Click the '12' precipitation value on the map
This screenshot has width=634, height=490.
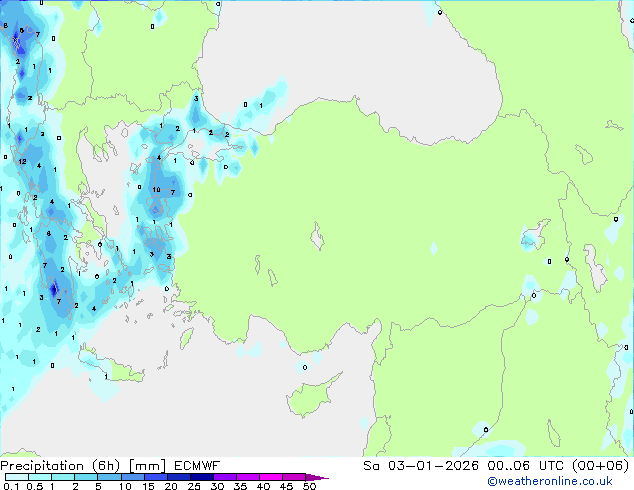point(22,161)
